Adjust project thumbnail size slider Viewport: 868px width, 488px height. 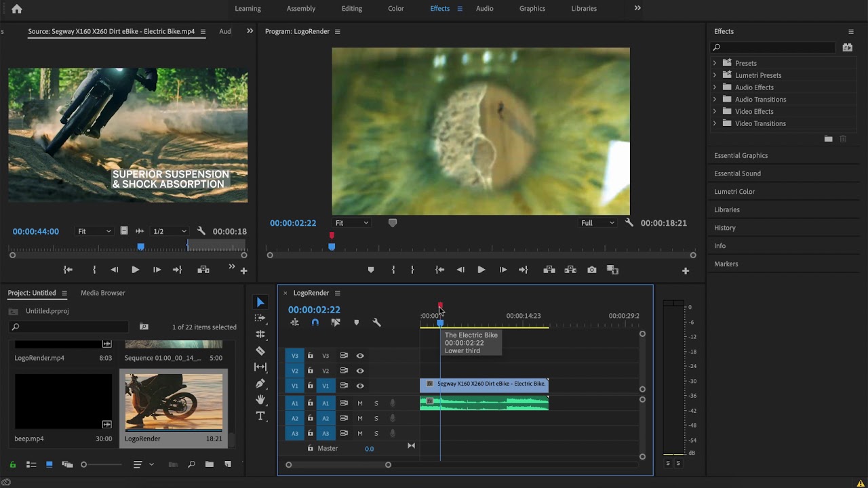coord(84,464)
